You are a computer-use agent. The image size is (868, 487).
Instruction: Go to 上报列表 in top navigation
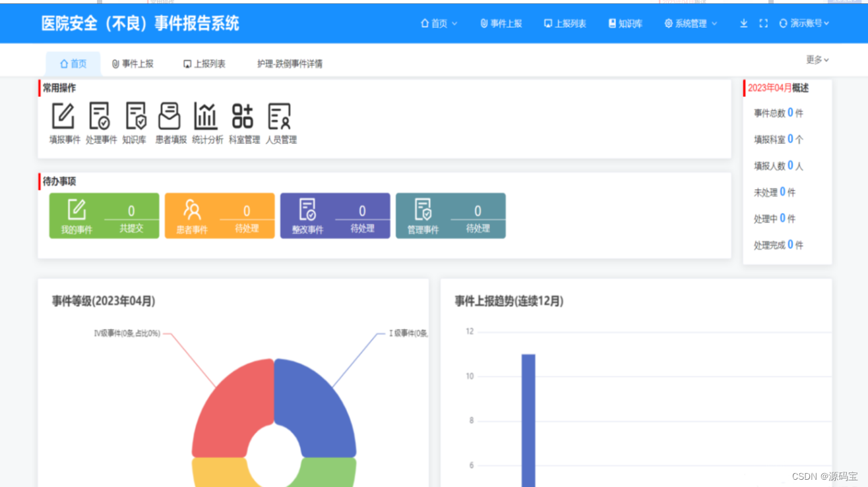click(565, 23)
